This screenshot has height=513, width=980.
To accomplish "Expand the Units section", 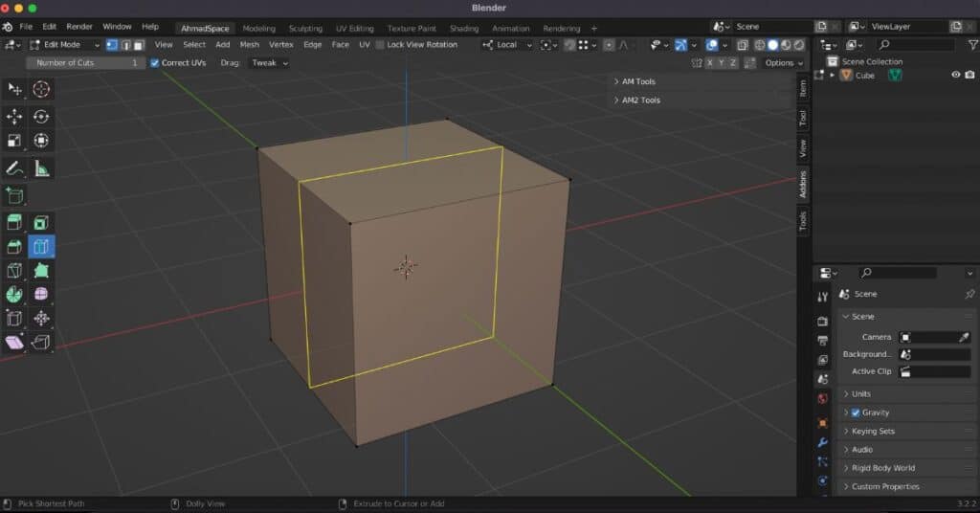I will pos(860,394).
